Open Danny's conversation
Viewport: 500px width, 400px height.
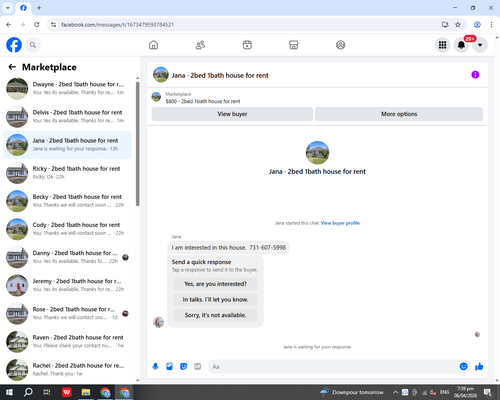(67, 257)
